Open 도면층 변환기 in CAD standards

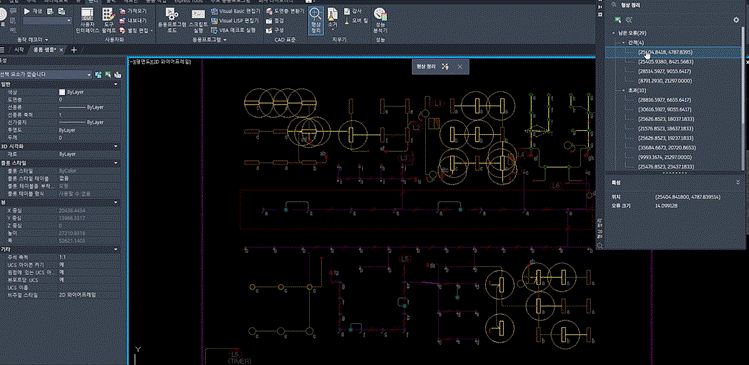pos(286,11)
